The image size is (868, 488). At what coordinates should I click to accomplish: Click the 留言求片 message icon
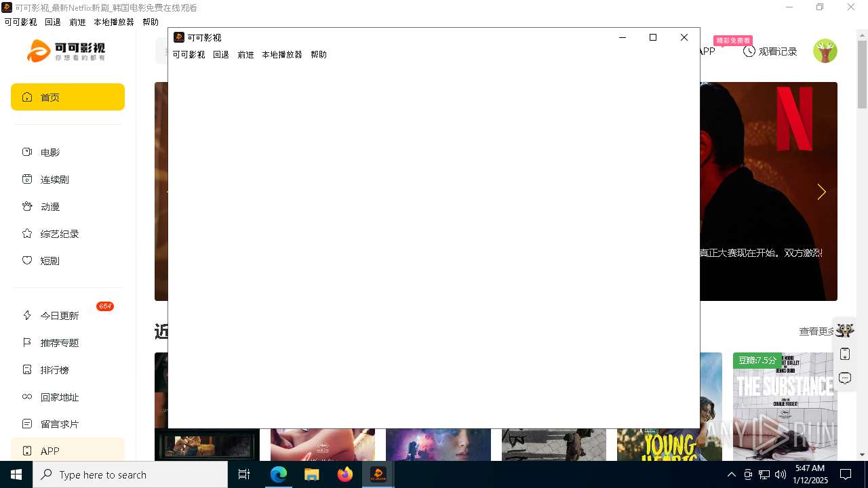(x=27, y=424)
